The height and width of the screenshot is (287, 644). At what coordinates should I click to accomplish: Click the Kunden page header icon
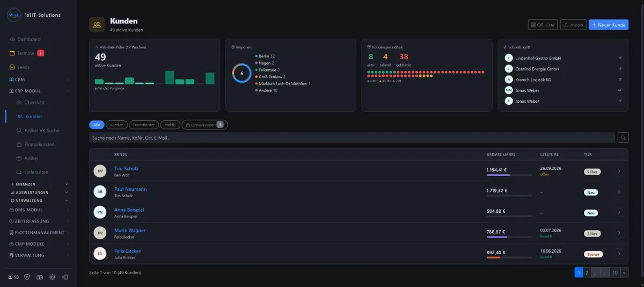pyautogui.click(x=97, y=25)
